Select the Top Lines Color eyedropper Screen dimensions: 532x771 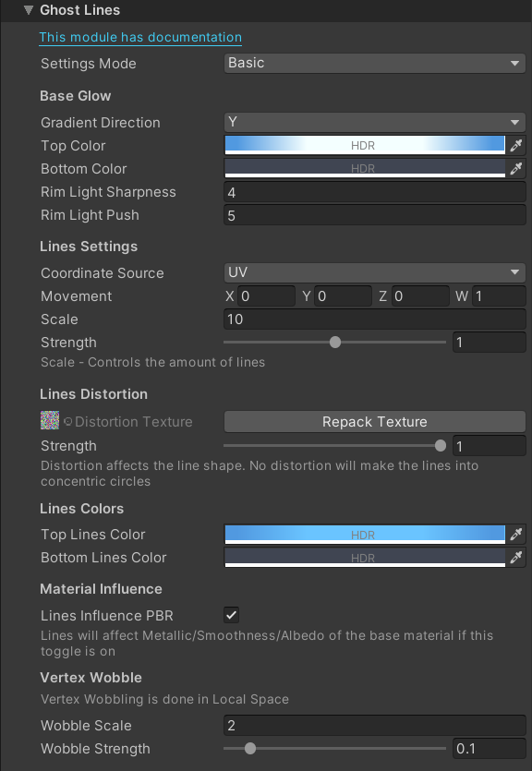(x=516, y=535)
